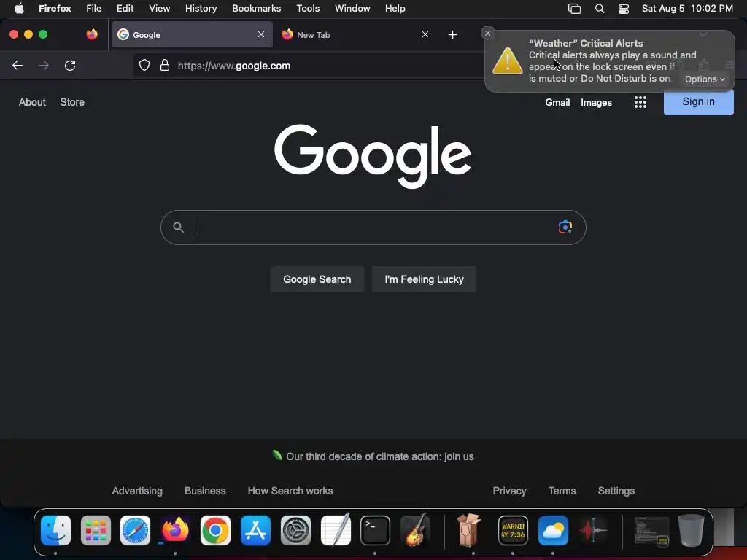Image resolution: width=747 pixels, height=560 pixels.
Task: Open the File menu
Action: coord(94,8)
